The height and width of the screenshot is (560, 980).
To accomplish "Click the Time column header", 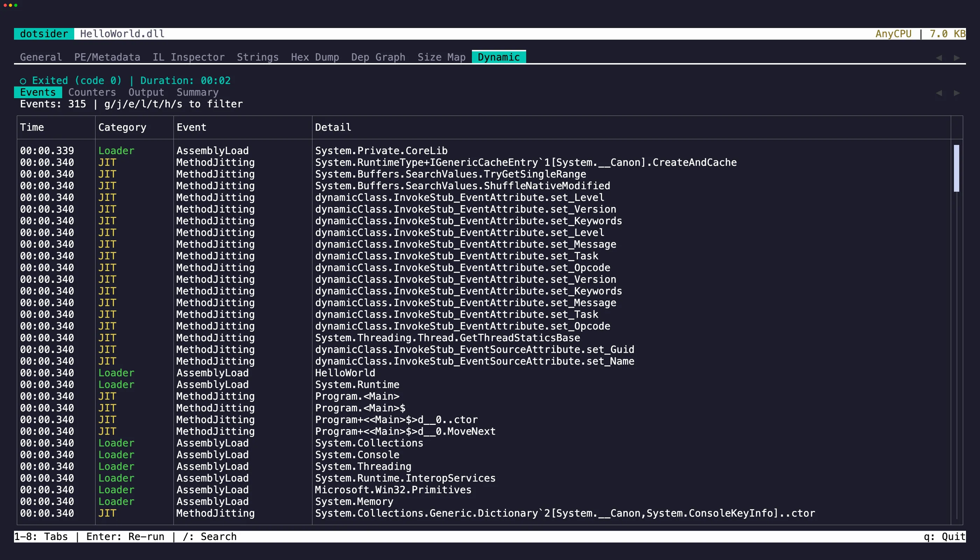I will pos(32,127).
